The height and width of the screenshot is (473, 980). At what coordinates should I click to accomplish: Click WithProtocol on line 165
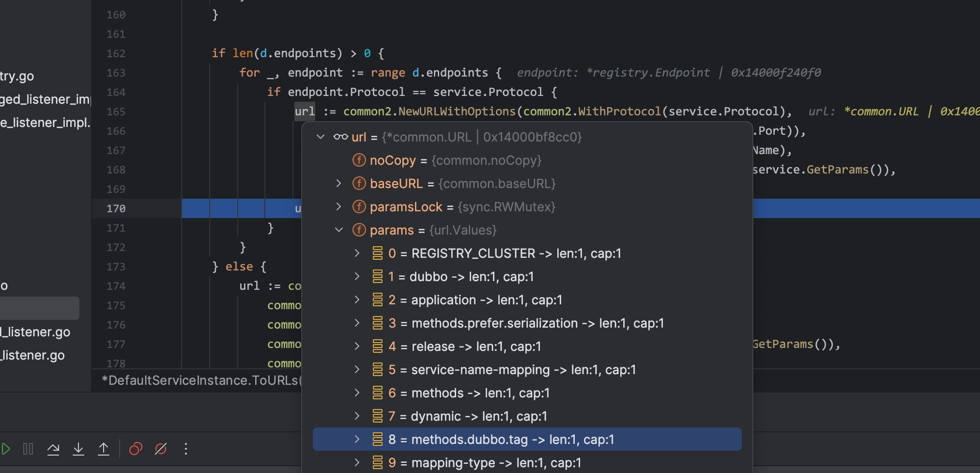pyautogui.click(x=619, y=111)
